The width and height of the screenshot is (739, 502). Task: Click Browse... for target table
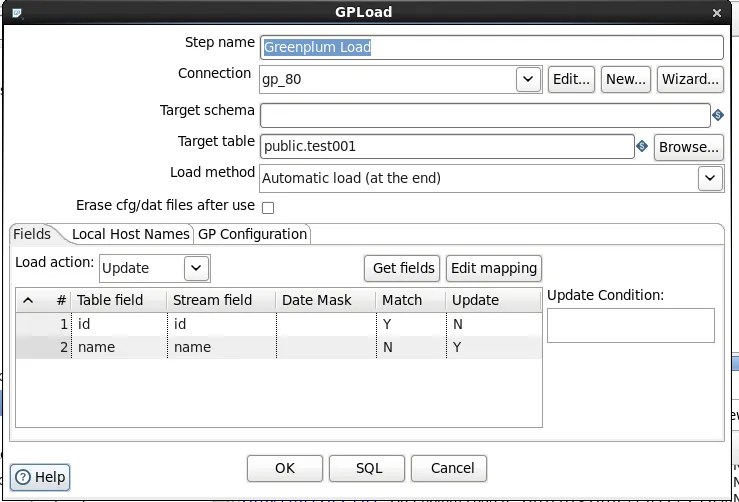689,147
